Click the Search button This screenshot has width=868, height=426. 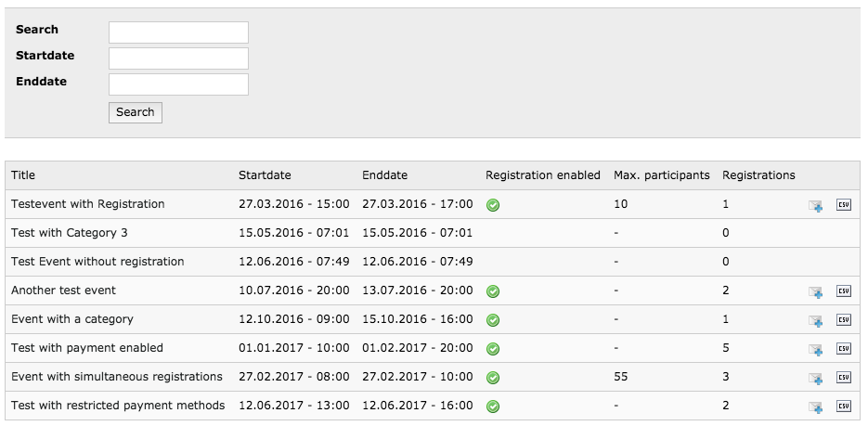(x=135, y=112)
